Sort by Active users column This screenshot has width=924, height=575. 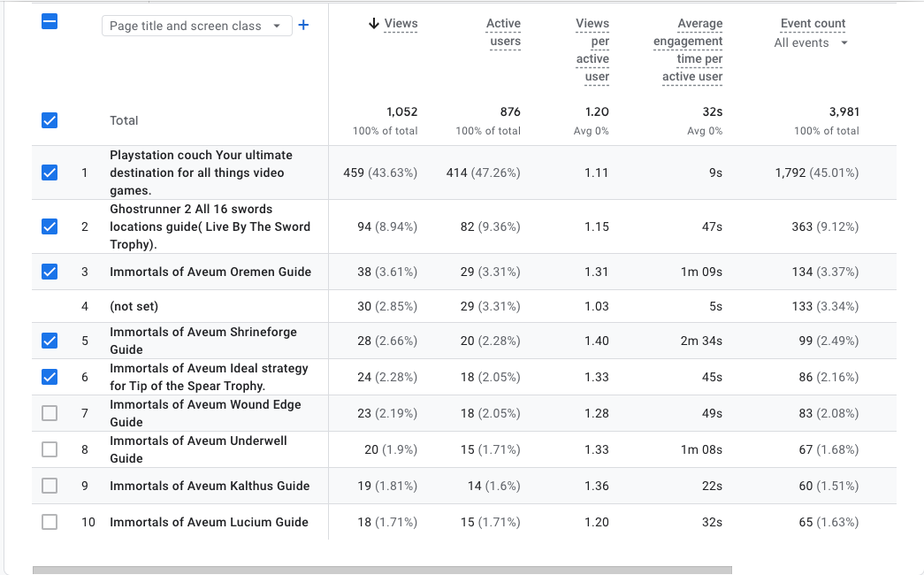coord(504,33)
